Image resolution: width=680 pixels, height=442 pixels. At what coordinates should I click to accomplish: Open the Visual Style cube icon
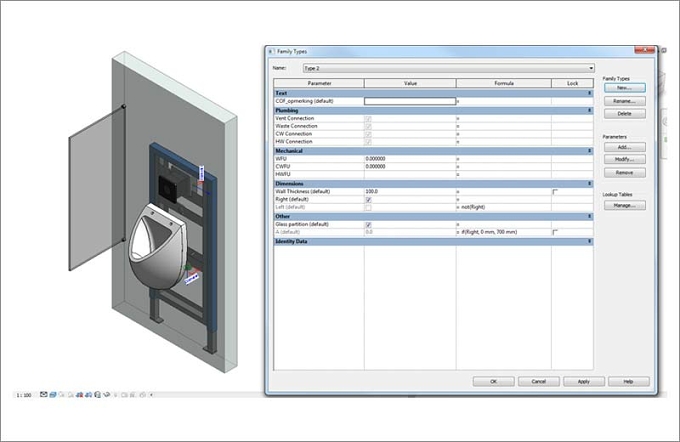click(x=53, y=395)
